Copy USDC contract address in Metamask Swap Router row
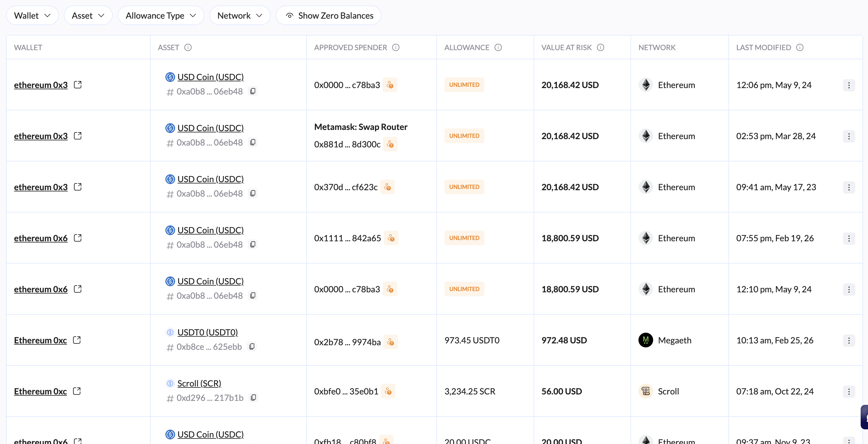Image resolution: width=868 pixels, height=444 pixels. (x=253, y=142)
